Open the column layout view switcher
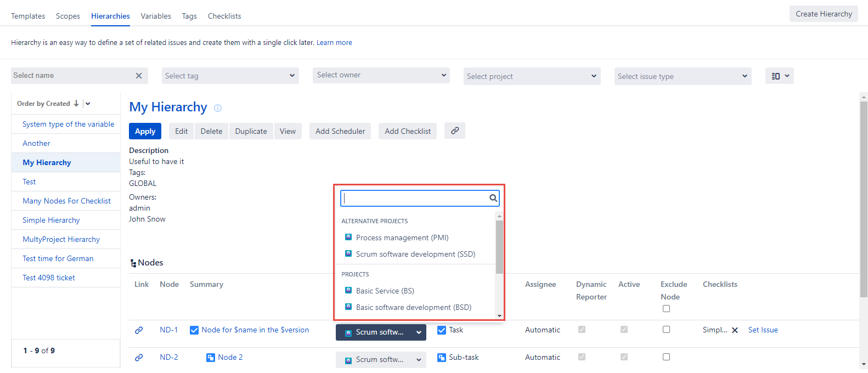 tap(779, 76)
